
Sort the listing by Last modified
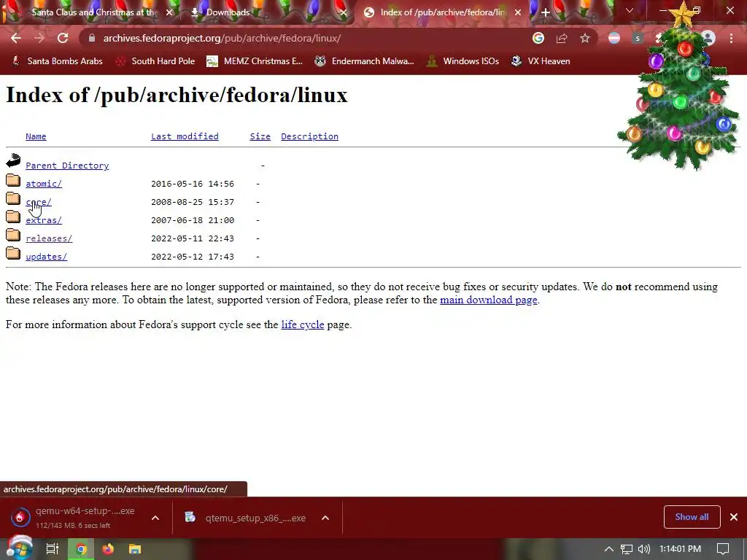pos(185,136)
